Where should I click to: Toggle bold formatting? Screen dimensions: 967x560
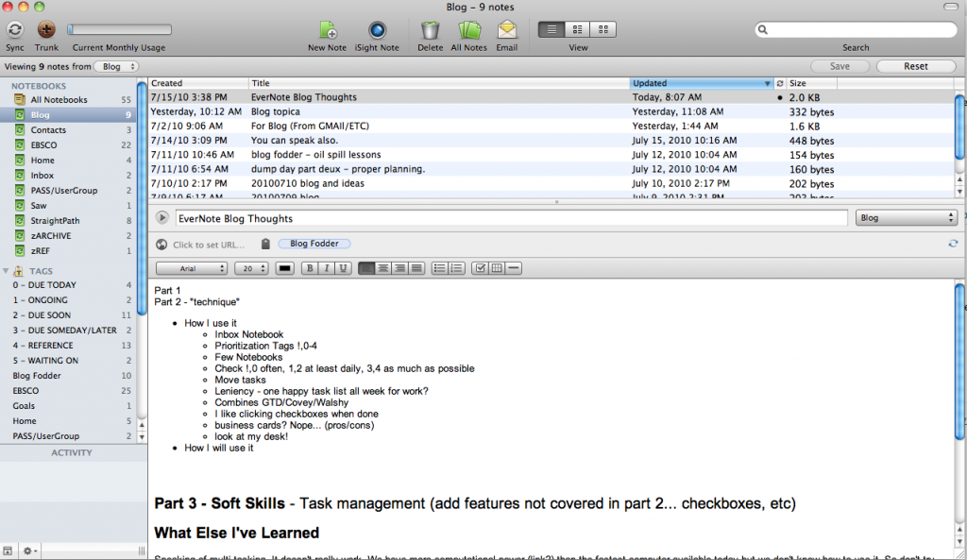click(x=310, y=267)
